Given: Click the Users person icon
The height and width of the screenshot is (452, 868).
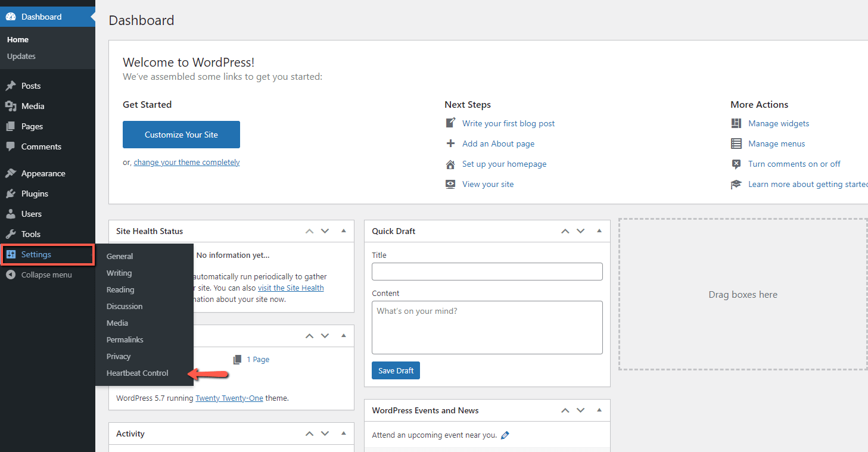Looking at the screenshot, I should 11,214.
